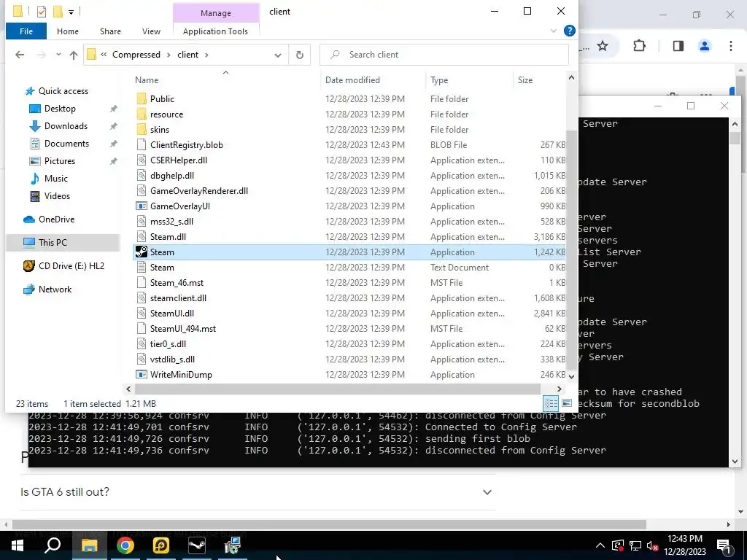Open the Steam taskbar icon

(x=197, y=545)
